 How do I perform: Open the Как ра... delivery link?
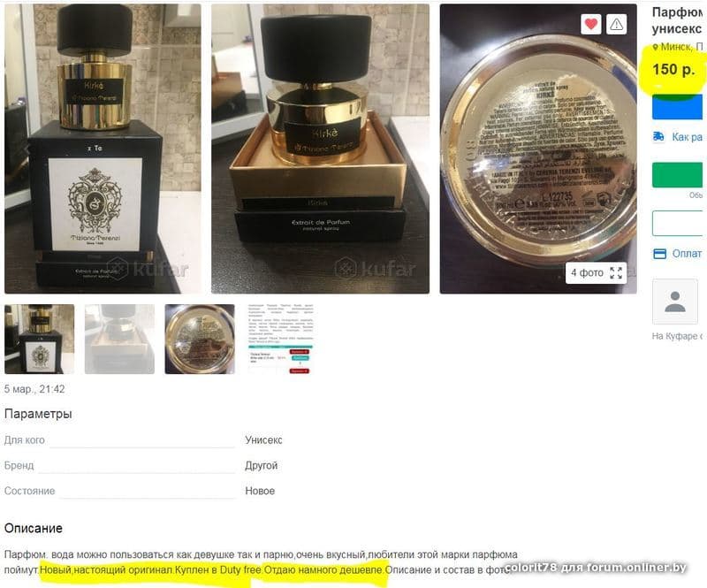(x=687, y=137)
